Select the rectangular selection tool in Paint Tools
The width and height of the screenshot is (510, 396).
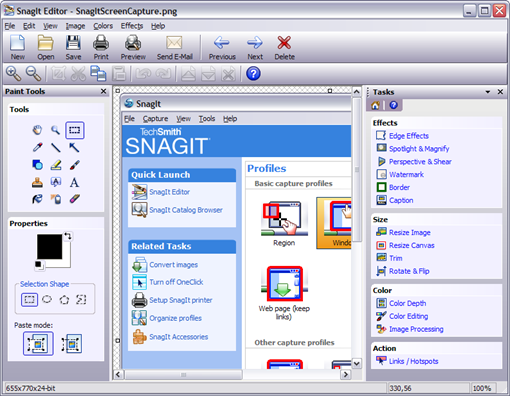75,130
